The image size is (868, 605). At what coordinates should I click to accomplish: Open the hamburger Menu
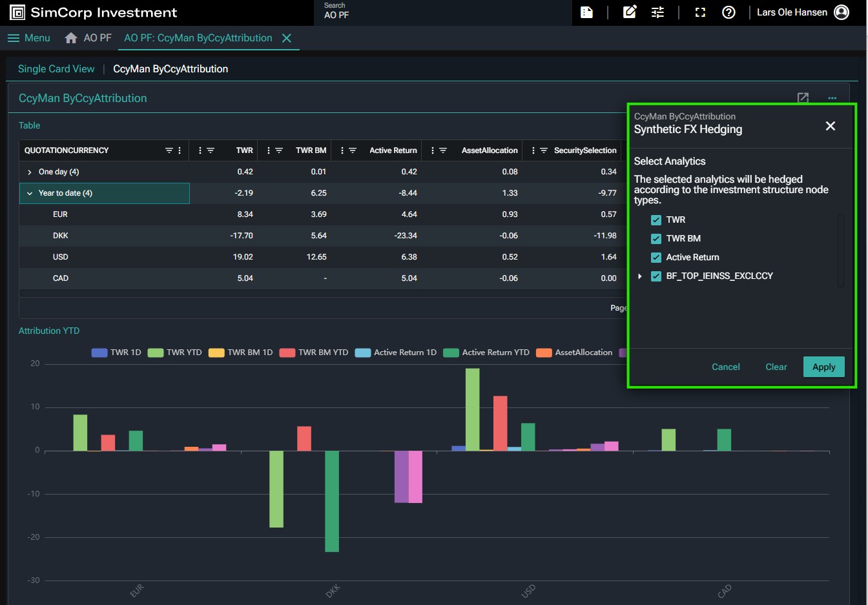click(28, 38)
